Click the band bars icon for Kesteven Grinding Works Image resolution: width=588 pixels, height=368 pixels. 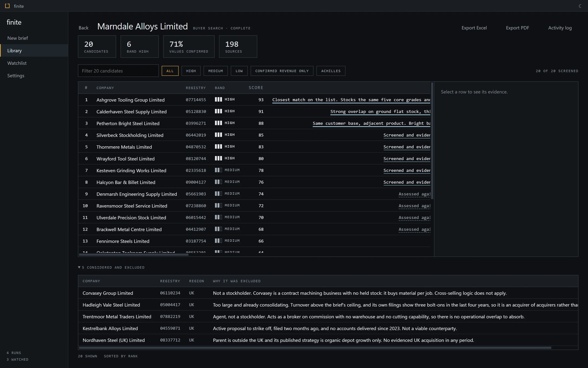point(218,170)
